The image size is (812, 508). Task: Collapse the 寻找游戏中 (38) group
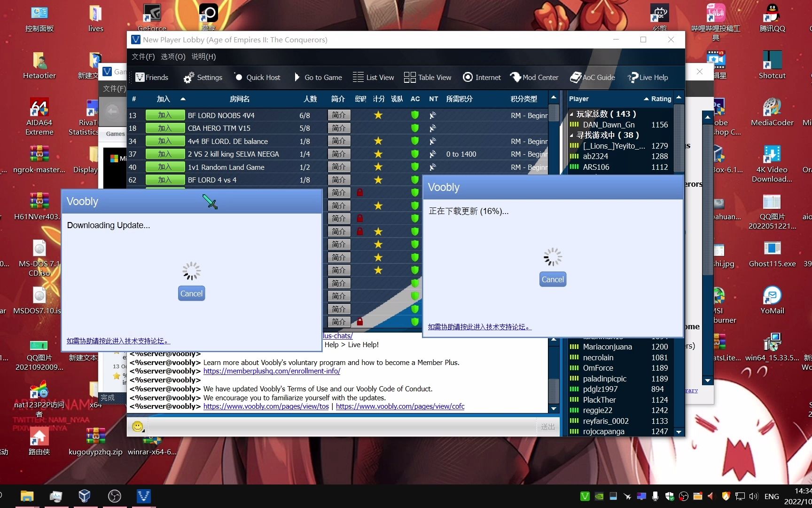pyautogui.click(x=571, y=135)
